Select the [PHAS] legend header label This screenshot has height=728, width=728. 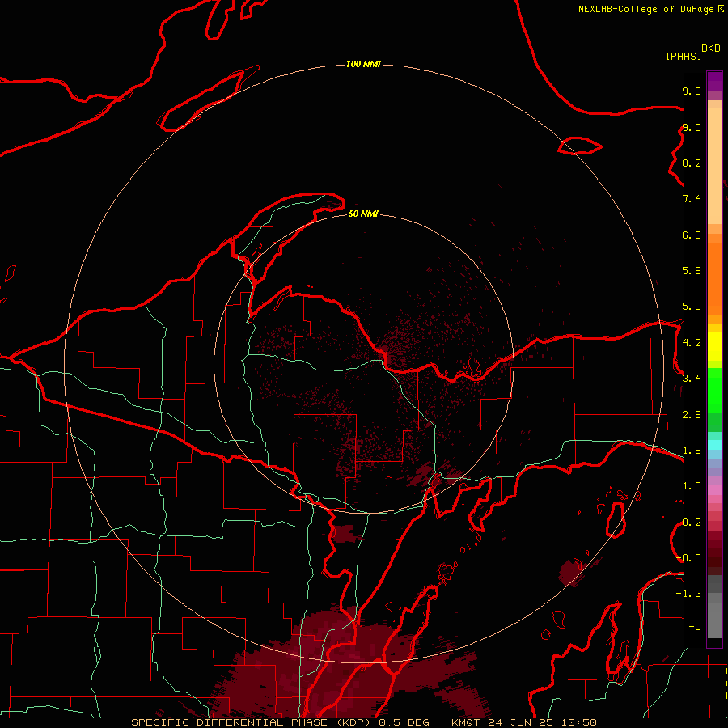click(x=684, y=56)
